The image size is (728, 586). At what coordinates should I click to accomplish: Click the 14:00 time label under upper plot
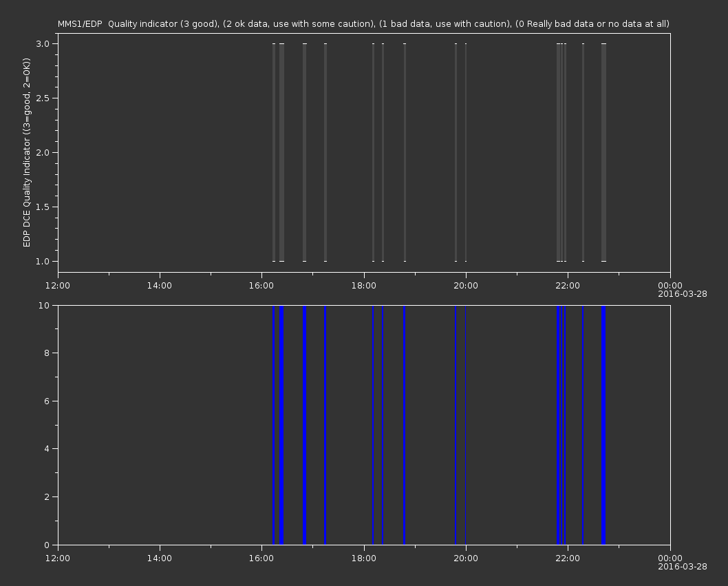[159, 285]
